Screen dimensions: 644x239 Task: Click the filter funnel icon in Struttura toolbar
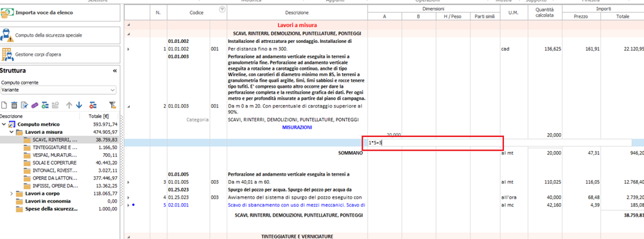(x=112, y=105)
